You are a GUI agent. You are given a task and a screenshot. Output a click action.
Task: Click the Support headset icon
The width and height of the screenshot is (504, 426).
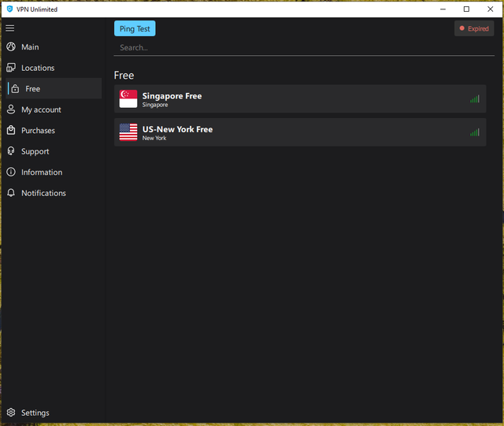pyautogui.click(x=11, y=151)
